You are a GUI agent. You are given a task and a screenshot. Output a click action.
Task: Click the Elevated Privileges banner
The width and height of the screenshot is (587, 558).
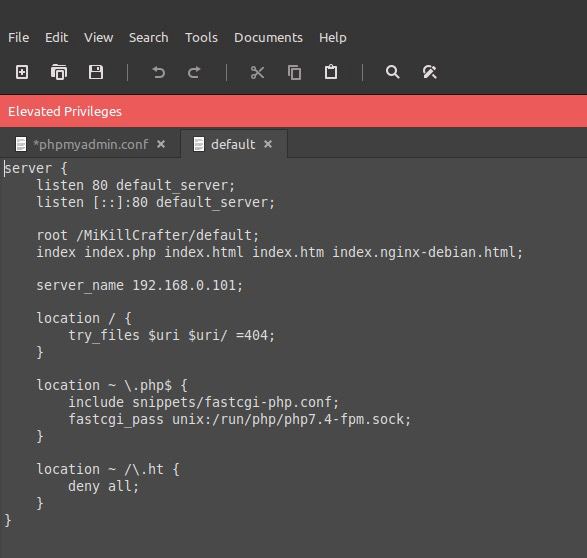pyautogui.click(x=294, y=111)
